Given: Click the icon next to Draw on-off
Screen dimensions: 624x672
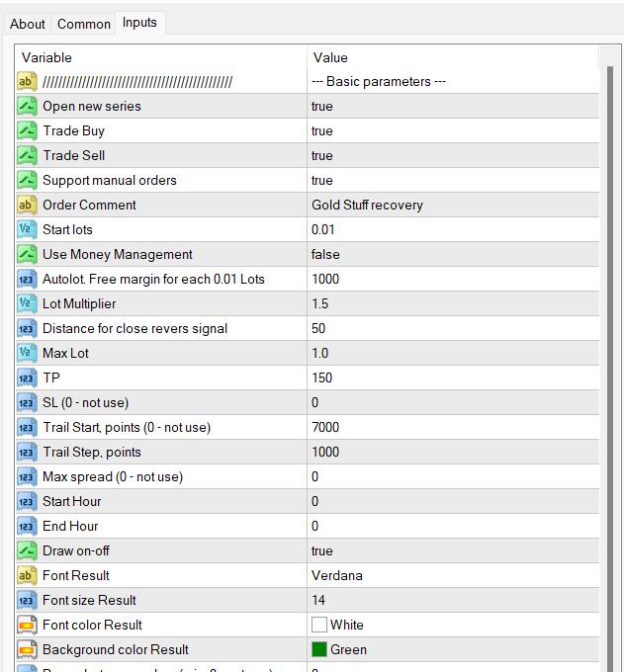Looking at the screenshot, I should pos(27,550).
